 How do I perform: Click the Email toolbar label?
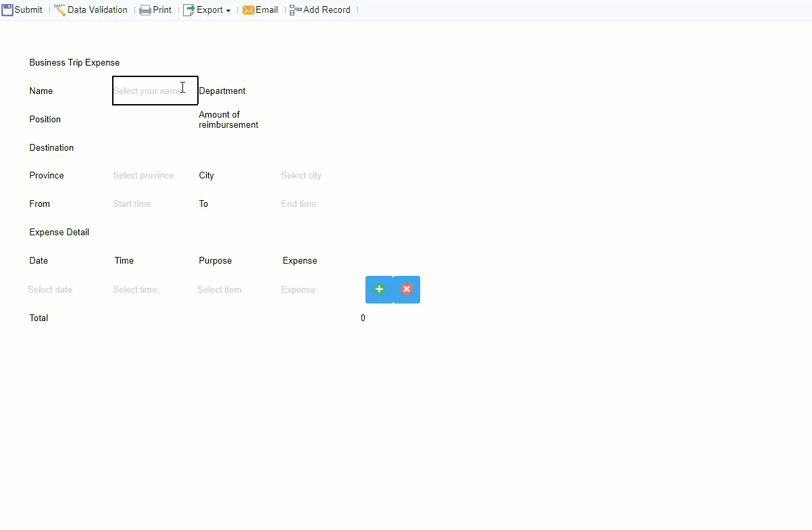coord(267,10)
